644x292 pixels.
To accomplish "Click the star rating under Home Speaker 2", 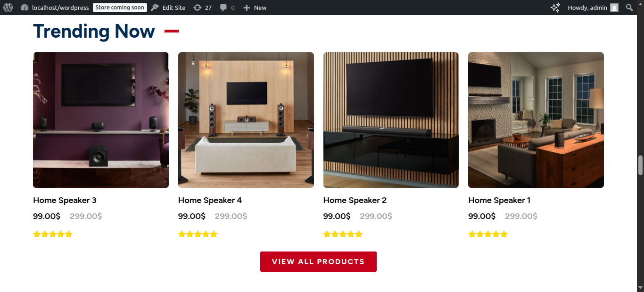I will (x=343, y=234).
